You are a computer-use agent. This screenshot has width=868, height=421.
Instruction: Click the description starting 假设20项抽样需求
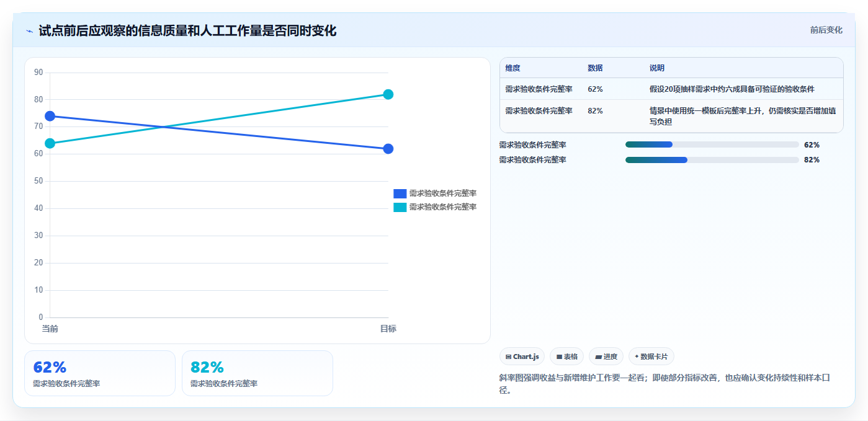[732, 89]
